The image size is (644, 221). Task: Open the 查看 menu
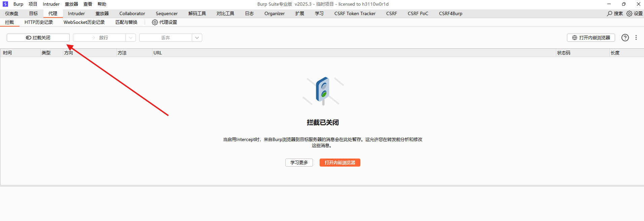pyautogui.click(x=88, y=4)
